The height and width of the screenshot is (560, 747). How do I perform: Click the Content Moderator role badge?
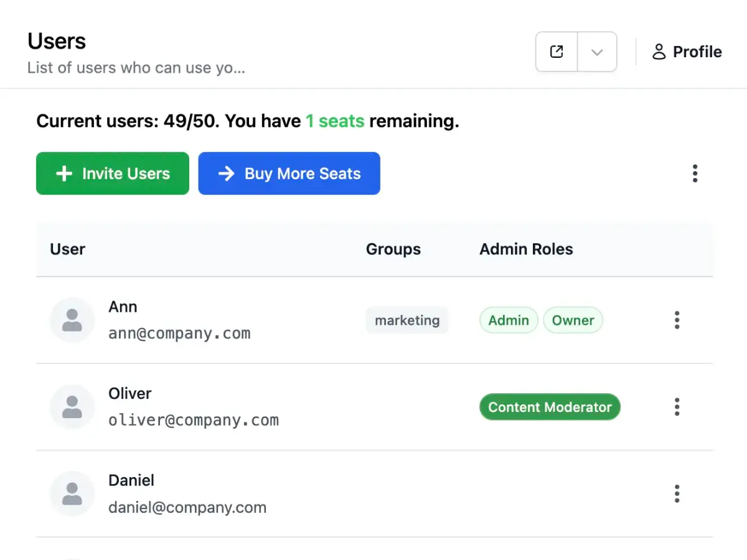[550, 407]
